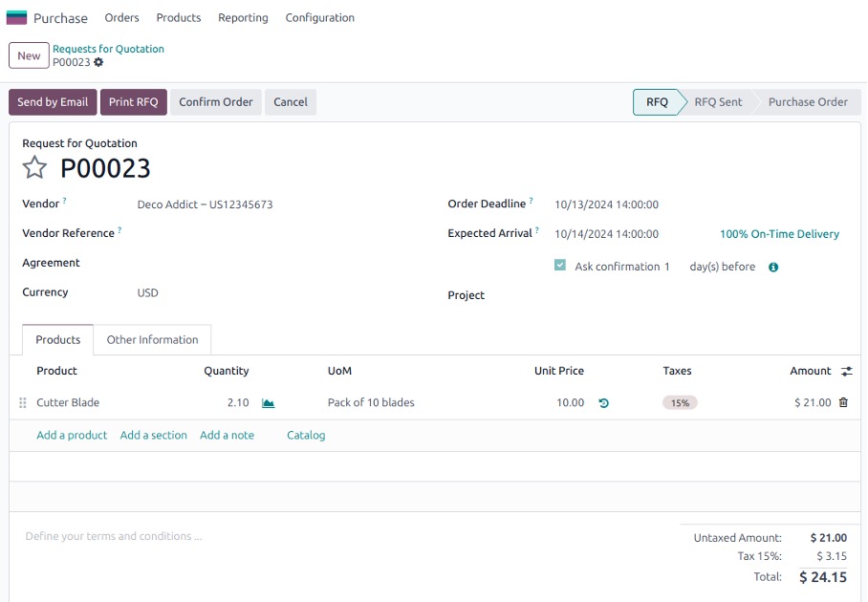This screenshot has height=602, width=868.
Task: Click the UoM column header
Action: (339, 371)
